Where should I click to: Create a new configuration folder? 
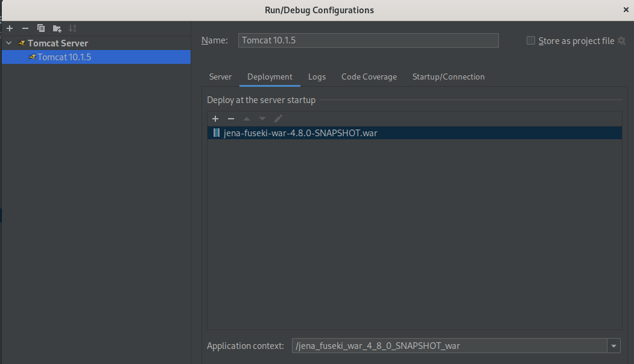57,28
